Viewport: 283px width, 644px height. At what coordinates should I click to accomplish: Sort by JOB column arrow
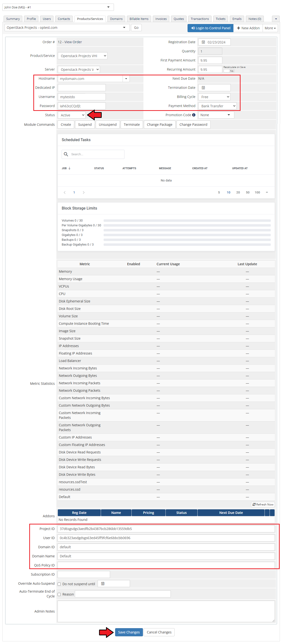[70, 168]
